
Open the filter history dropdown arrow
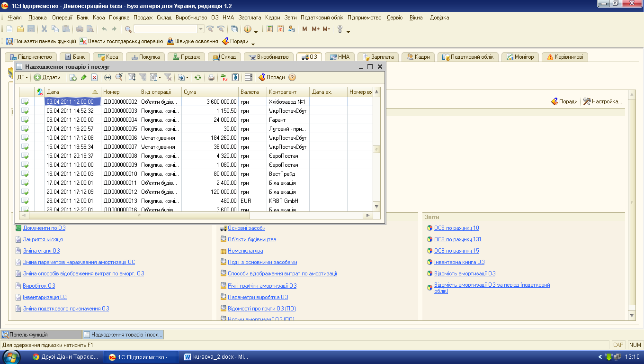click(160, 77)
